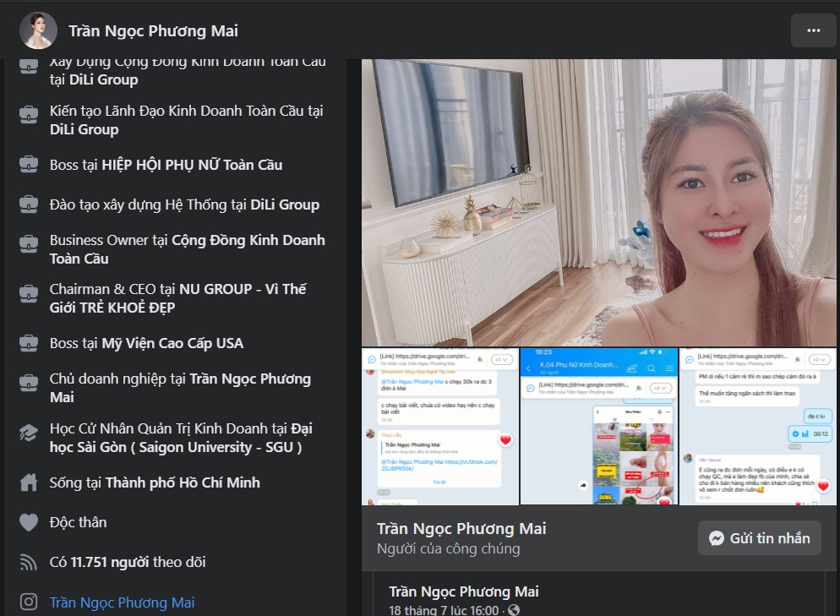Click Người của công chúng category text
This screenshot has width=840, height=616.
449,548
